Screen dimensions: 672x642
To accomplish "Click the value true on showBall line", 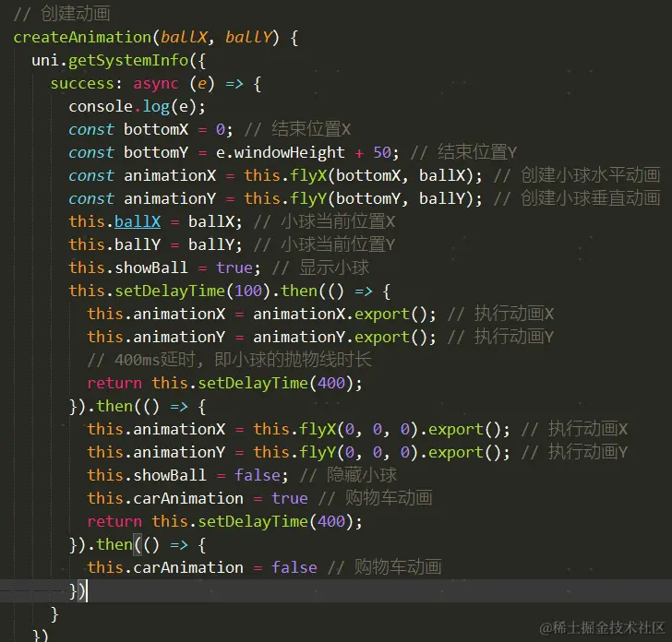I will (234, 268).
